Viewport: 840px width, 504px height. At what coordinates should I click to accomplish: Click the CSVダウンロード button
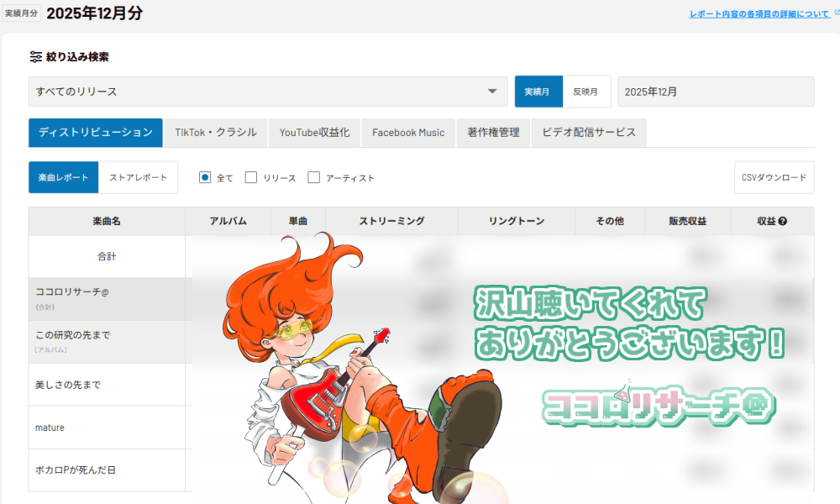(x=774, y=177)
